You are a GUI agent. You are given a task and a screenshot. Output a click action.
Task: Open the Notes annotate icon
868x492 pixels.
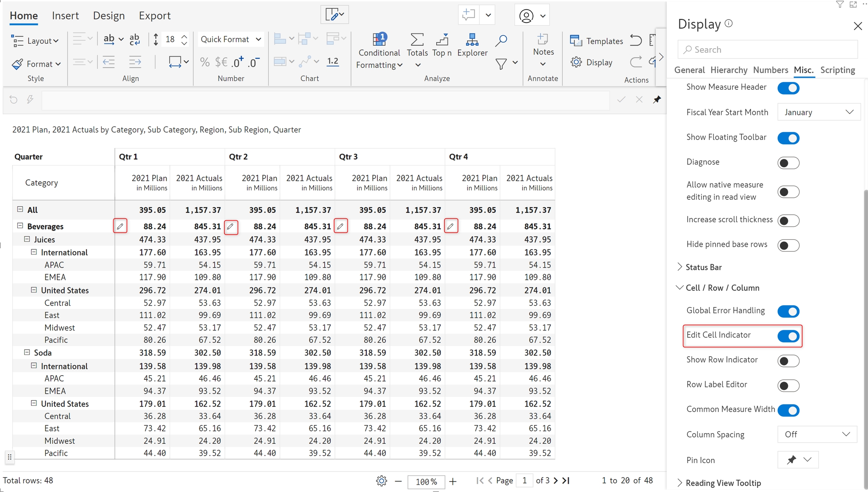543,39
